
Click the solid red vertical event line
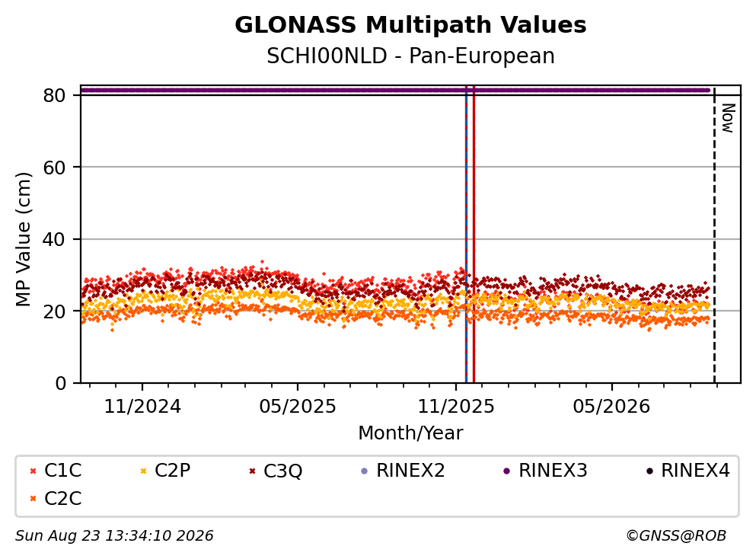point(474,235)
